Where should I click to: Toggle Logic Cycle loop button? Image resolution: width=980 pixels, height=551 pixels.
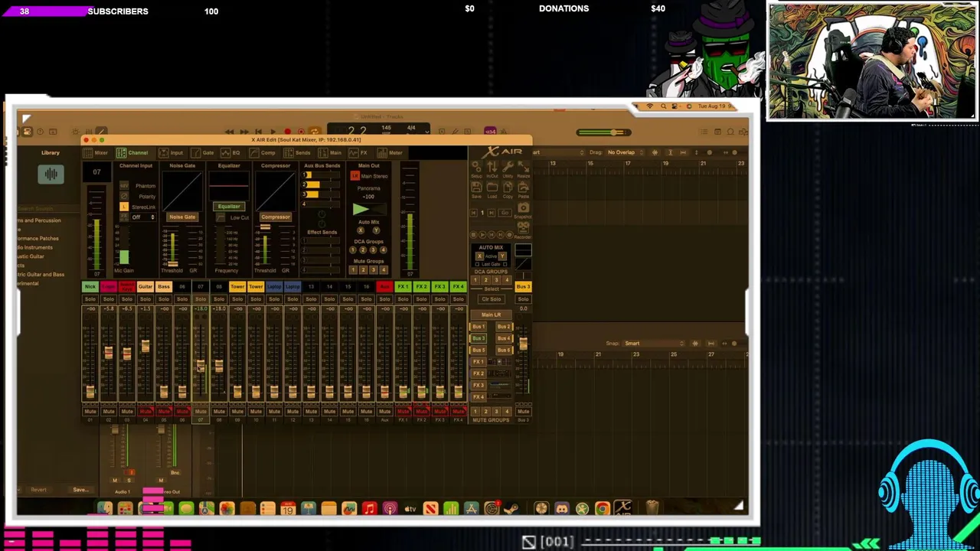[314, 132]
